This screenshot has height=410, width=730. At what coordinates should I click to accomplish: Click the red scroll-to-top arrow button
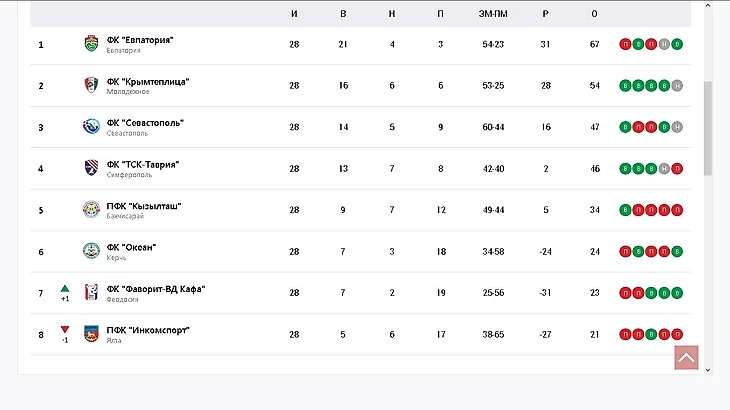click(686, 358)
